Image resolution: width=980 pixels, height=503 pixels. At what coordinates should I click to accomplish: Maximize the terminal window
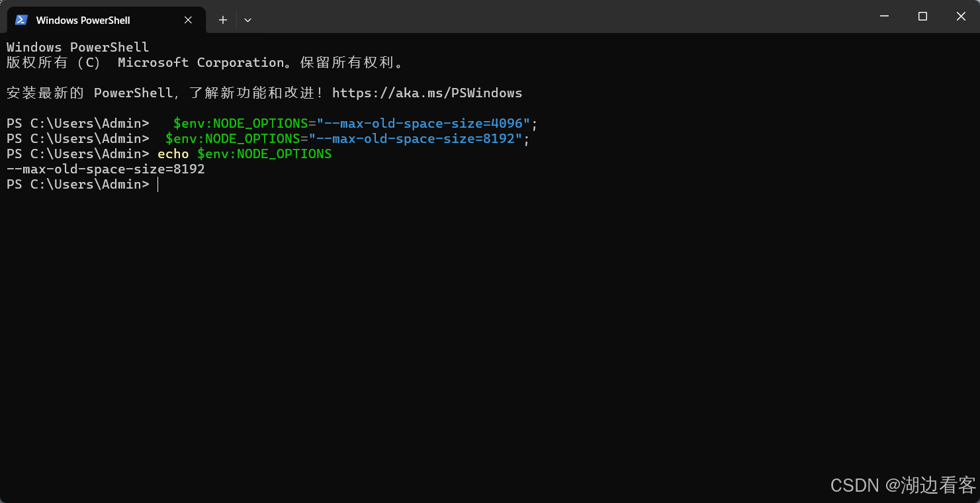coord(922,16)
